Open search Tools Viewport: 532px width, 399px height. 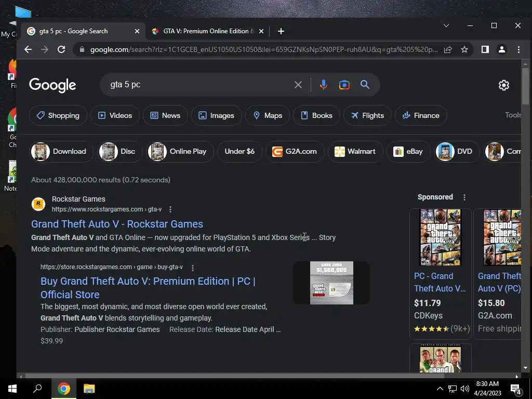513,115
